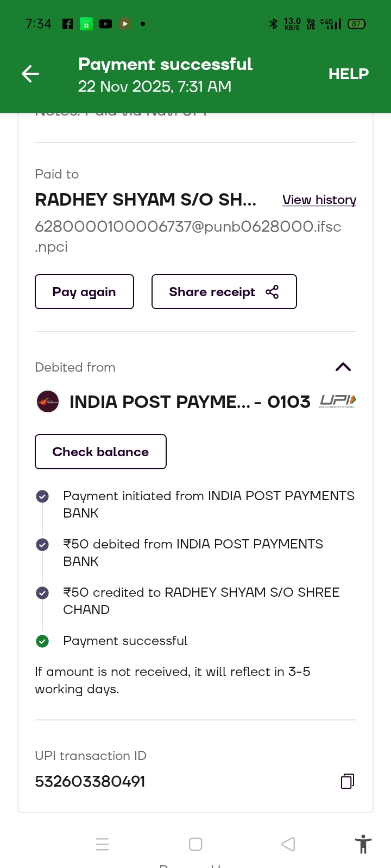The width and height of the screenshot is (391, 868).
Task: Tap the Facebook notification icon in status bar
Action: (68, 24)
